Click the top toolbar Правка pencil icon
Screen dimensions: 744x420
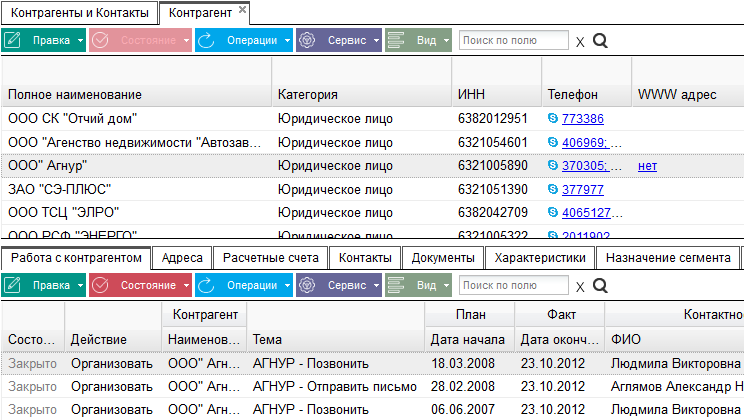(x=12, y=40)
